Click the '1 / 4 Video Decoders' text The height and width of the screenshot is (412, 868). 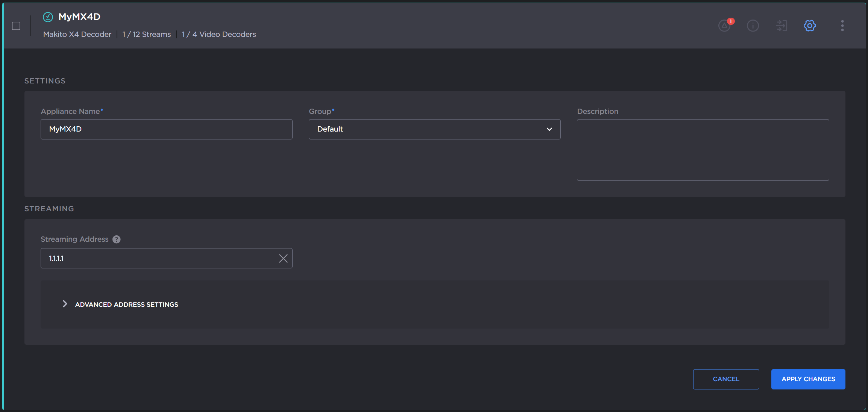coord(219,34)
